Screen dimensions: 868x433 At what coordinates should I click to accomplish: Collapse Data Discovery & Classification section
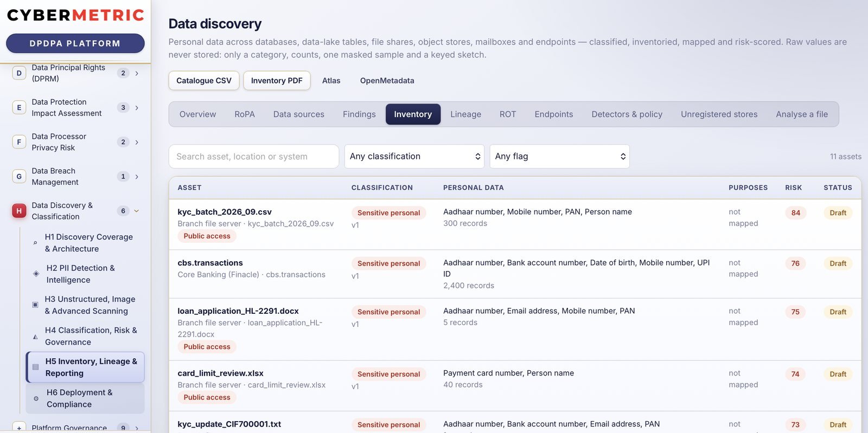pyautogui.click(x=137, y=211)
